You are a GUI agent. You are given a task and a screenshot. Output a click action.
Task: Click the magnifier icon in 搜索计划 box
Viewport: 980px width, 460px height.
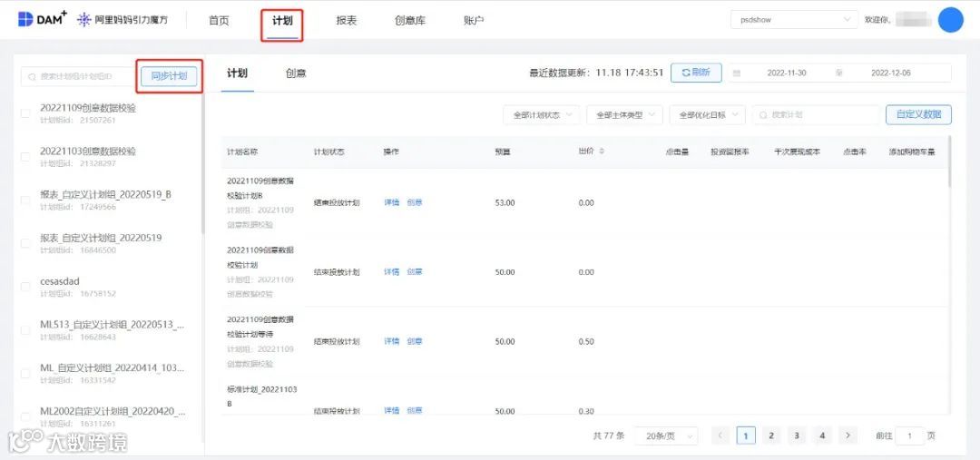[x=764, y=115]
